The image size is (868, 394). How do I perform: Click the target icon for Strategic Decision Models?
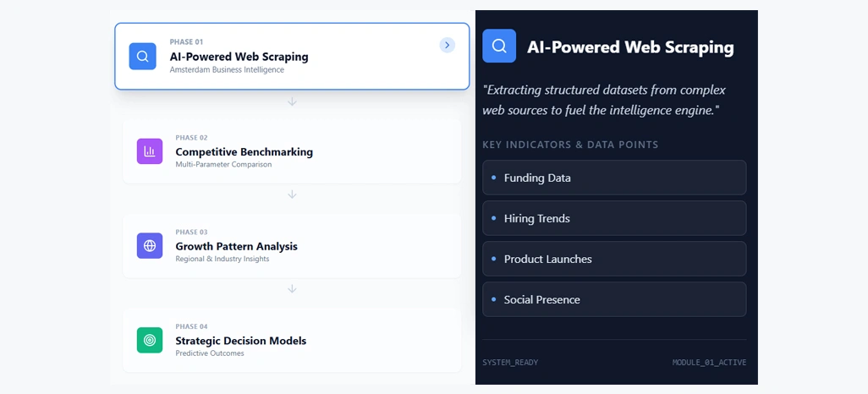pyautogui.click(x=150, y=341)
